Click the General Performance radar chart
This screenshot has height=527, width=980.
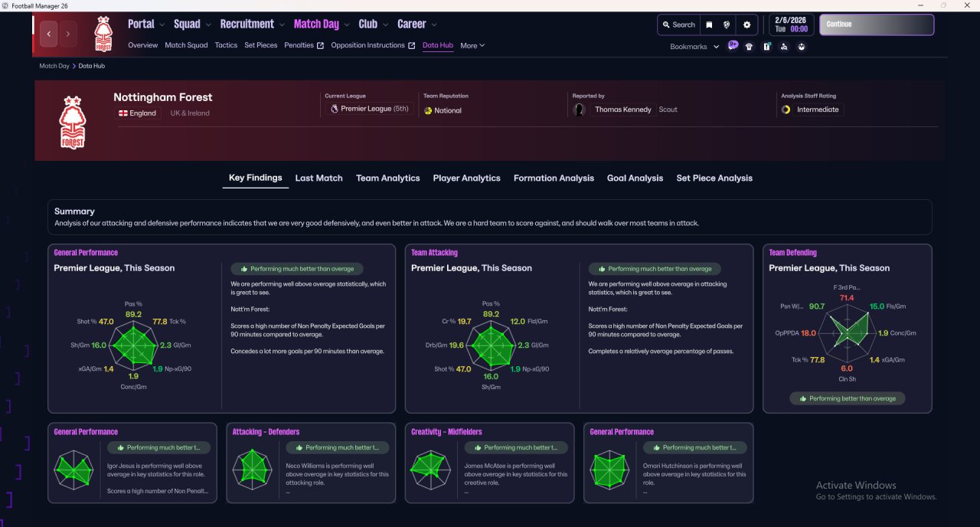click(x=133, y=345)
